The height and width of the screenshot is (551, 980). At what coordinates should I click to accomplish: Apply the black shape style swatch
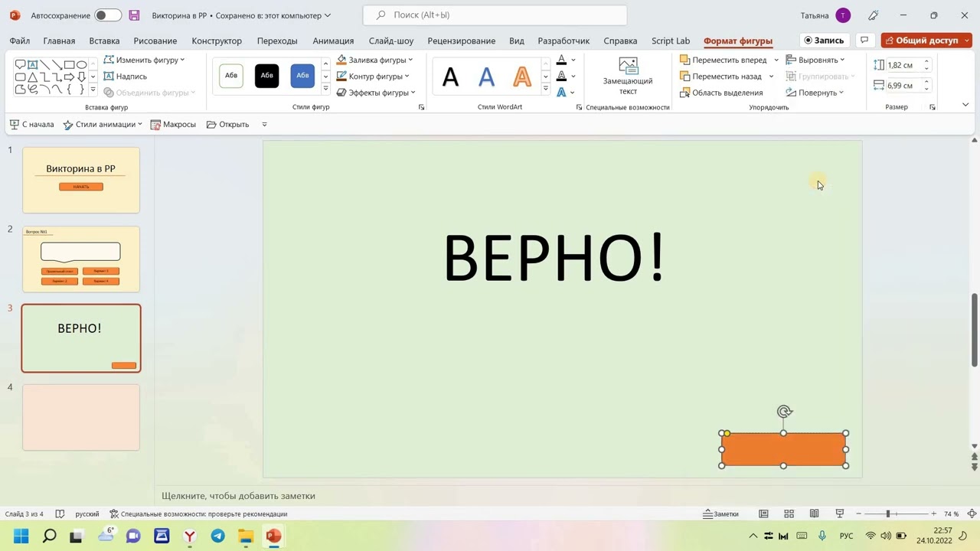(x=266, y=75)
